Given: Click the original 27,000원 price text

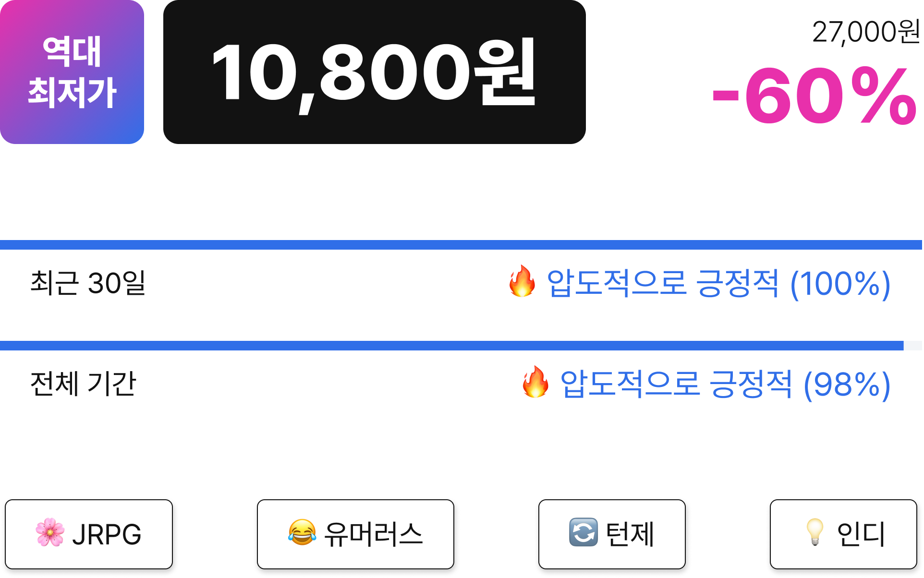Looking at the screenshot, I should coord(866,33).
